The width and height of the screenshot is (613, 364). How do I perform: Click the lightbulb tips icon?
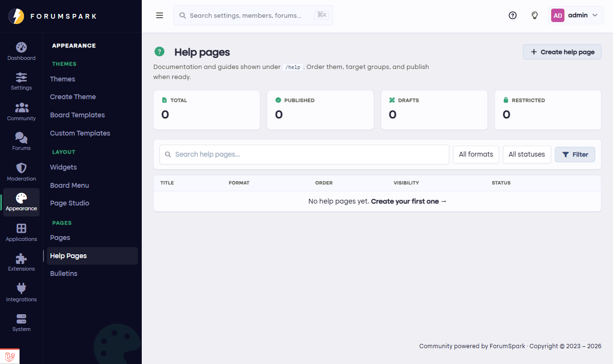click(535, 15)
